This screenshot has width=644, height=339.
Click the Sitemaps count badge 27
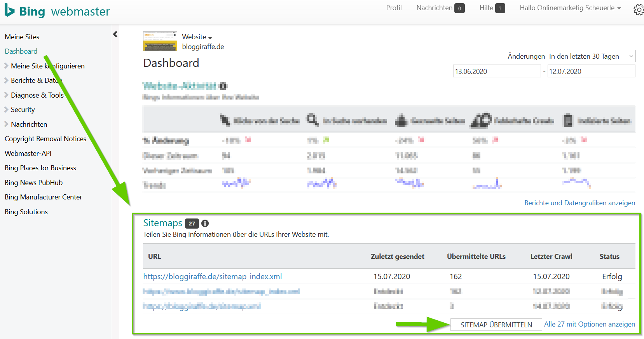192,224
